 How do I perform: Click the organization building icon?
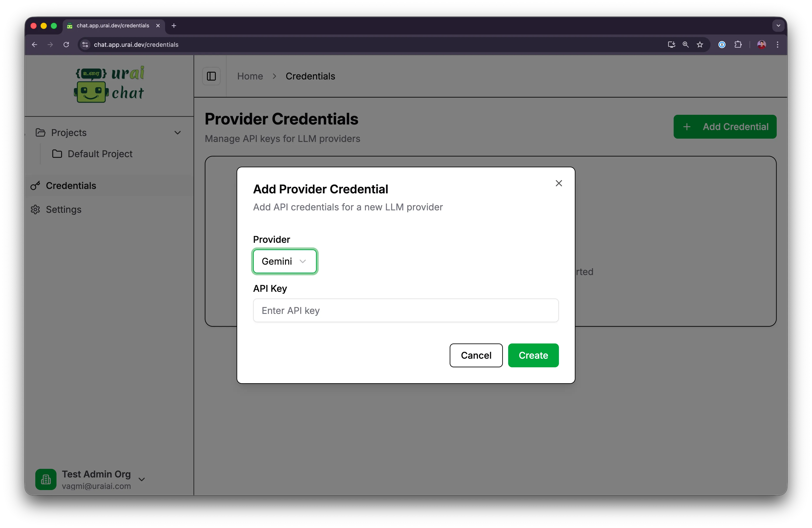coord(46,479)
